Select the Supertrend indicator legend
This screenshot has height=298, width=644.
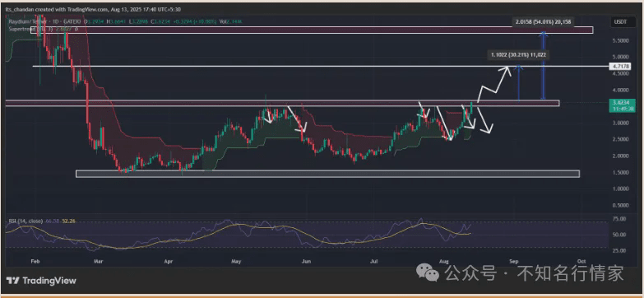tap(43, 29)
